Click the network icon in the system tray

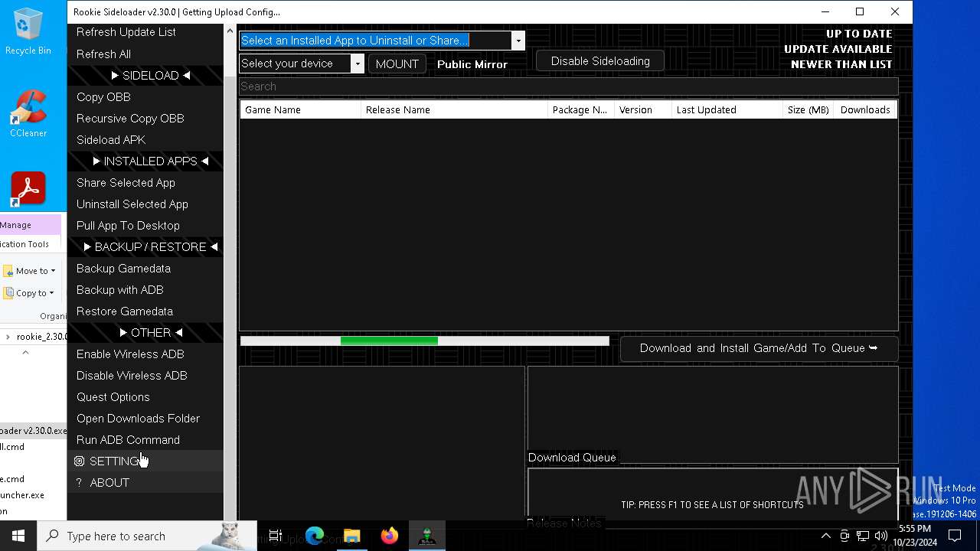(863, 536)
